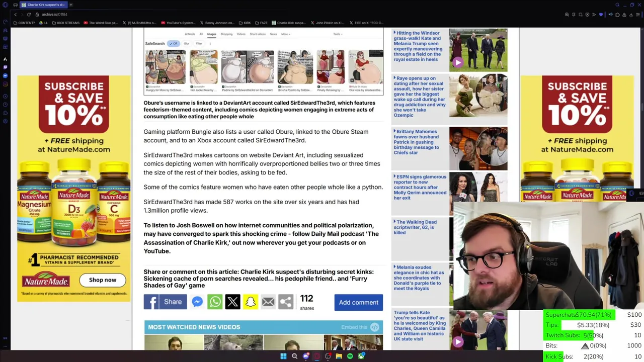Open the KIRK bookmark folder

coord(245,23)
